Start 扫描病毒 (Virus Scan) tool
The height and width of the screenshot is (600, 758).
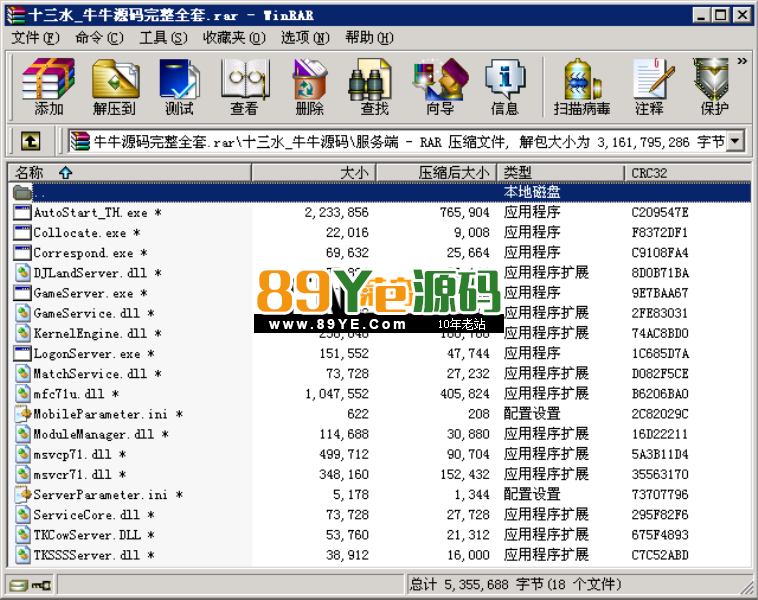[582, 87]
